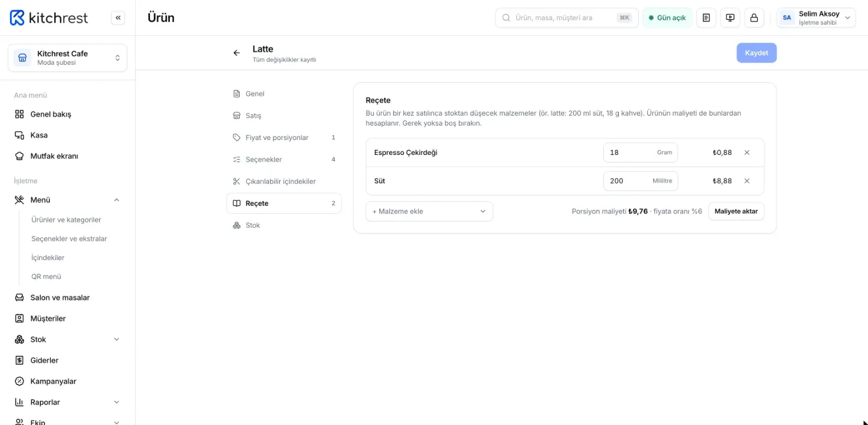The height and width of the screenshot is (425, 868).
Task: Collapse the Menü section chevron
Action: 116,200
